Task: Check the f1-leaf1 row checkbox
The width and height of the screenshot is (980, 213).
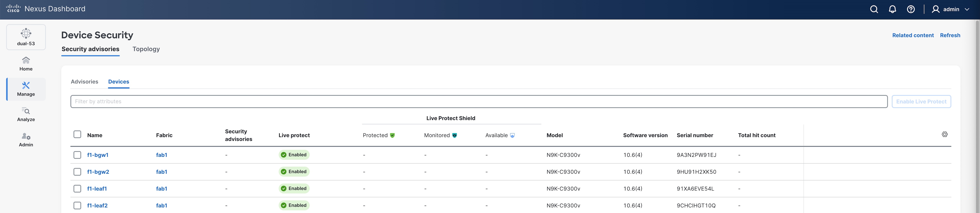Action: [77, 188]
